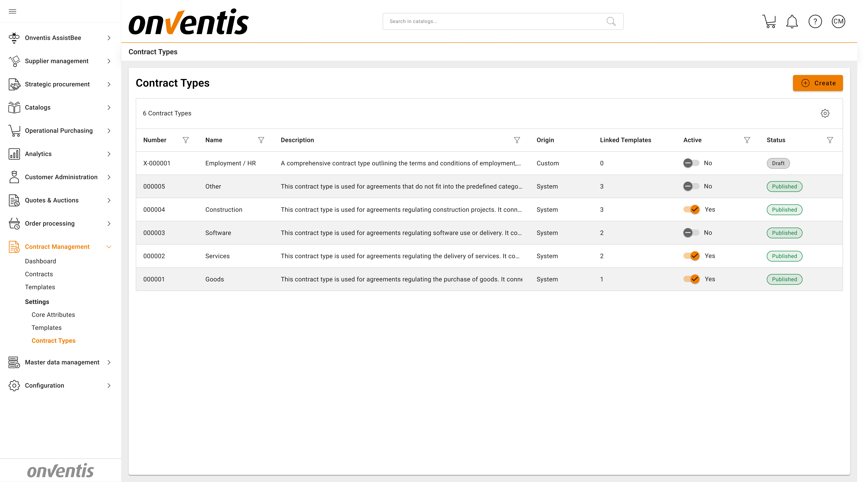
Task: Click the hamburger menu icon
Action: [13, 11]
